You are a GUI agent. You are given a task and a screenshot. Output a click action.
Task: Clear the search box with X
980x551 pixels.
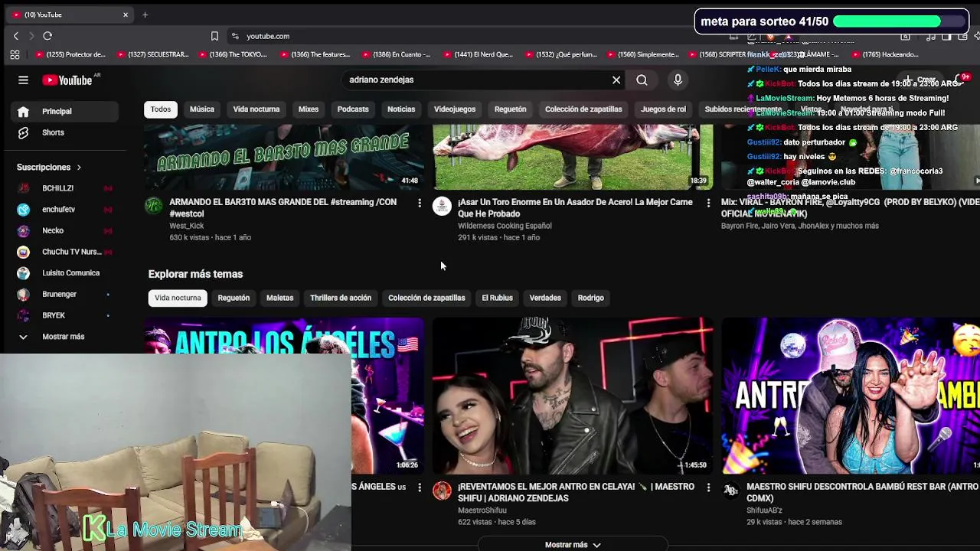616,80
